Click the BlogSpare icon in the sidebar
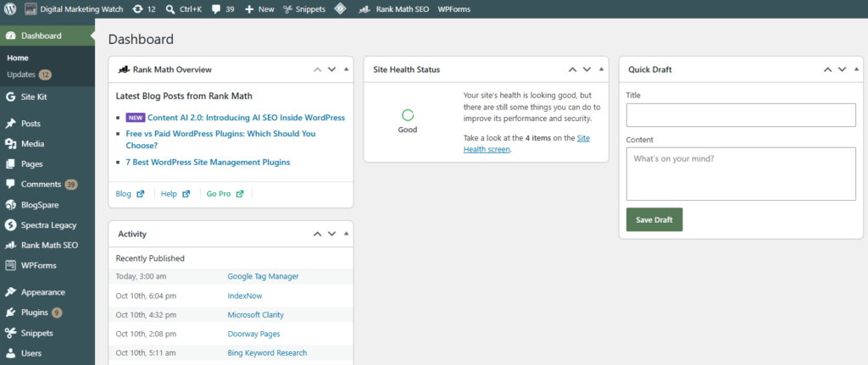 click(x=10, y=205)
